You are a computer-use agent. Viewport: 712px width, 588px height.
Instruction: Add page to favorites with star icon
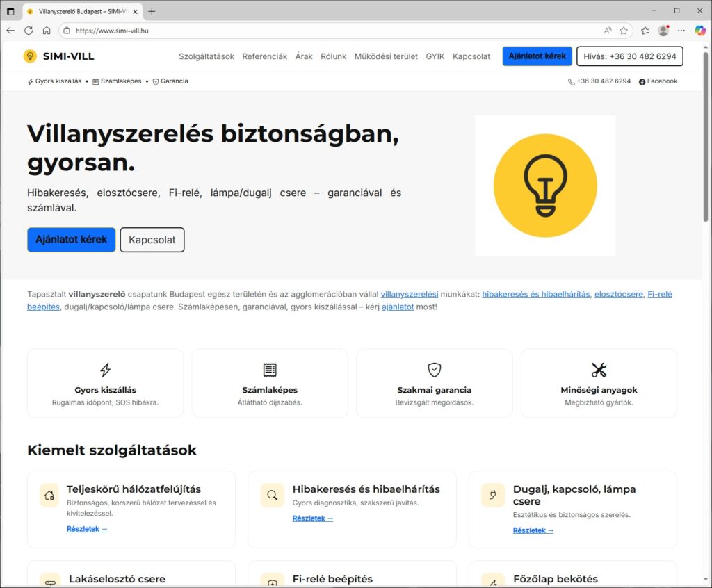pos(624,31)
